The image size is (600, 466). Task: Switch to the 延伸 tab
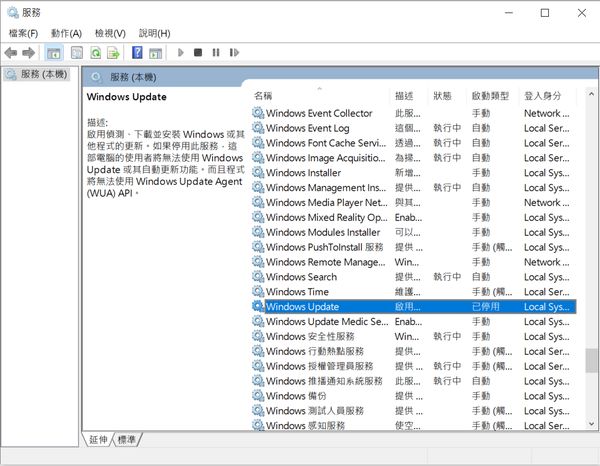tap(98, 440)
